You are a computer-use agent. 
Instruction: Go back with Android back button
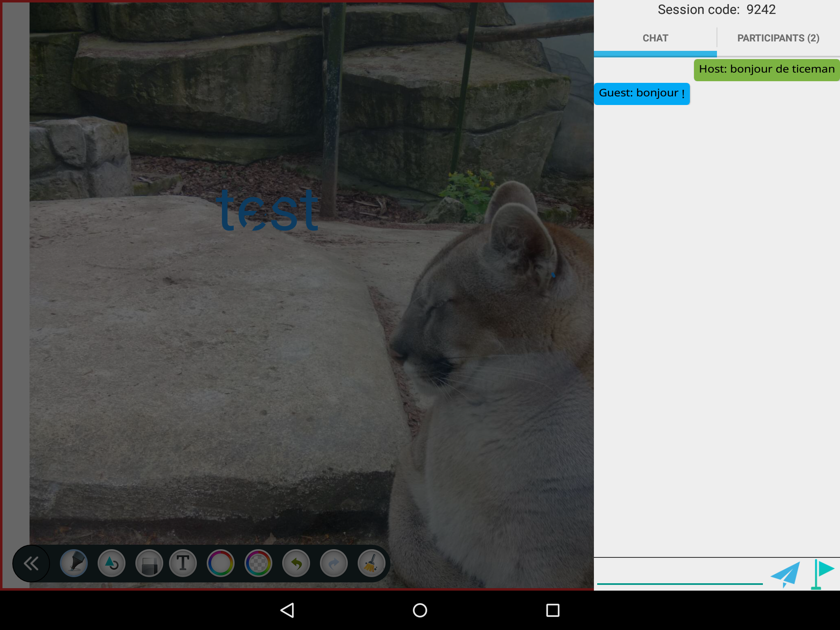pos(287,610)
